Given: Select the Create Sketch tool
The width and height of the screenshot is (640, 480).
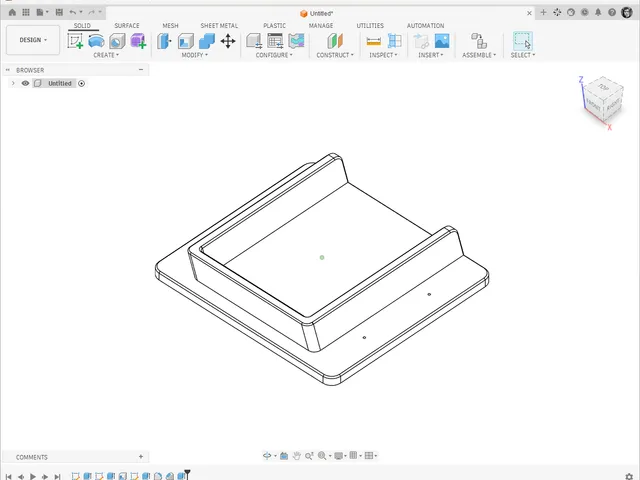Looking at the screenshot, I should click(75, 41).
